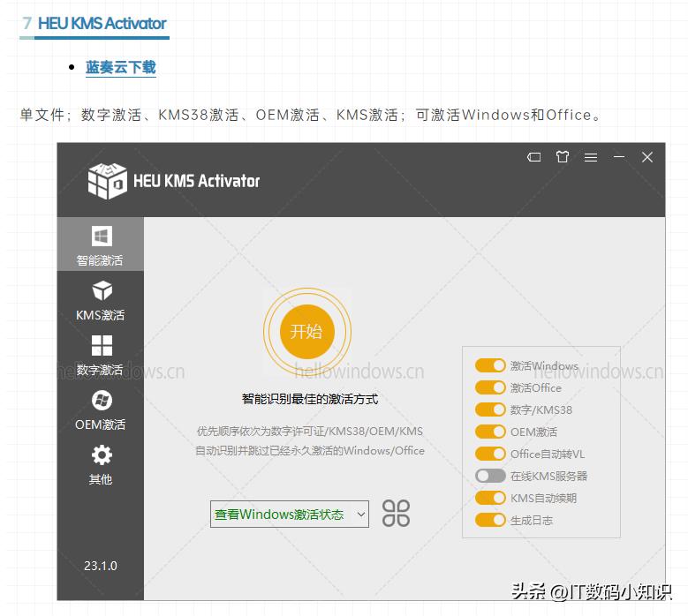The height and width of the screenshot is (616, 688).
Task: Open 其他 gear settings icon
Action: coord(102,455)
